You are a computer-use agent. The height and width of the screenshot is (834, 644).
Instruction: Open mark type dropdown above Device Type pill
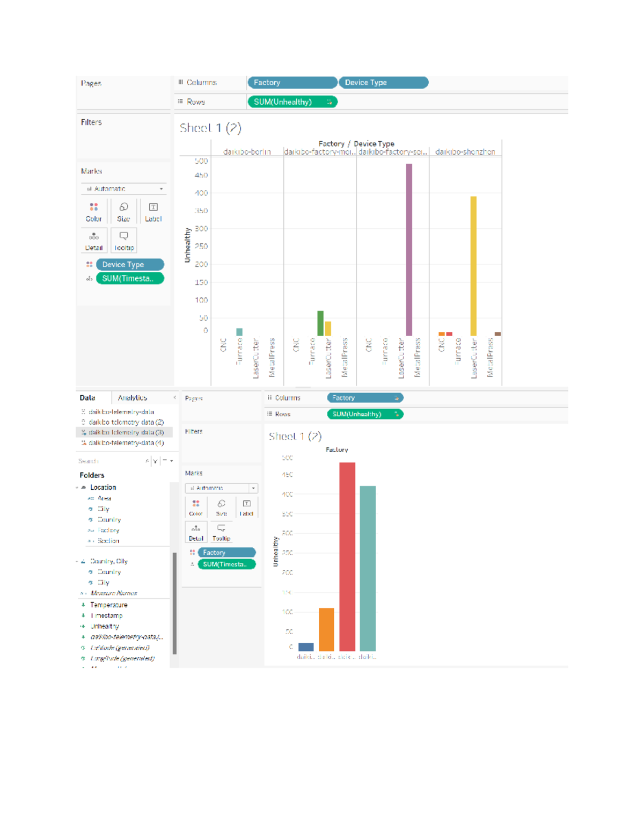(x=124, y=188)
